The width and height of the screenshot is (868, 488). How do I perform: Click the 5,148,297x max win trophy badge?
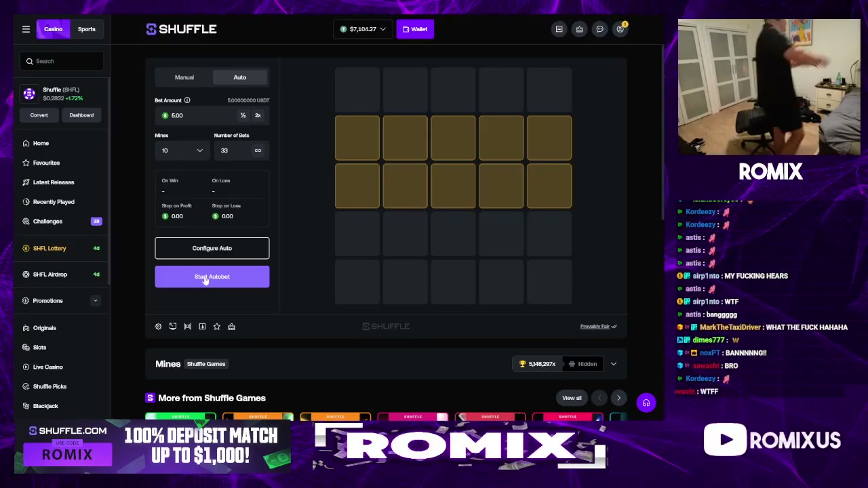point(537,364)
